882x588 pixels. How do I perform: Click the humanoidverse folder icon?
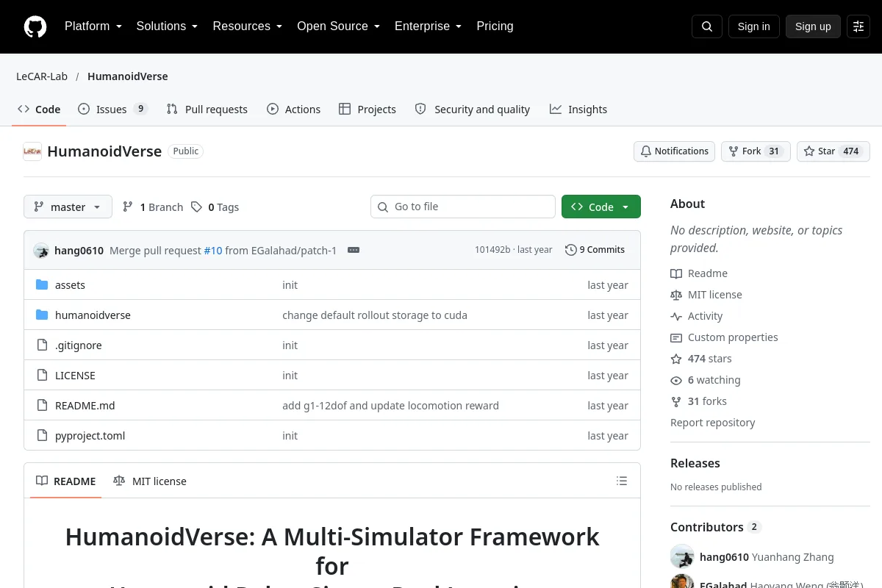42,315
